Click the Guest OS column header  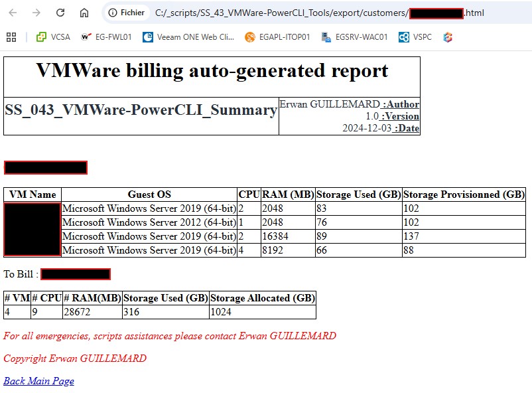pyautogui.click(x=149, y=195)
